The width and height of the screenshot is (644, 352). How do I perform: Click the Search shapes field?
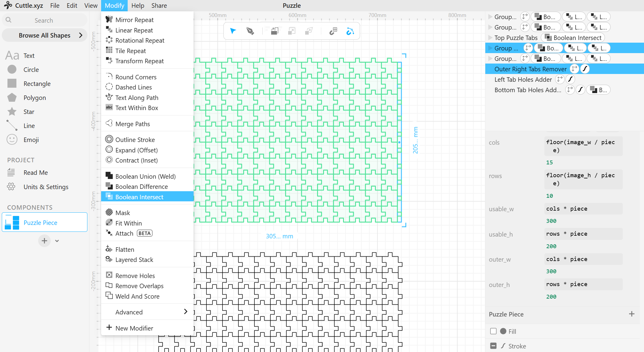(44, 20)
